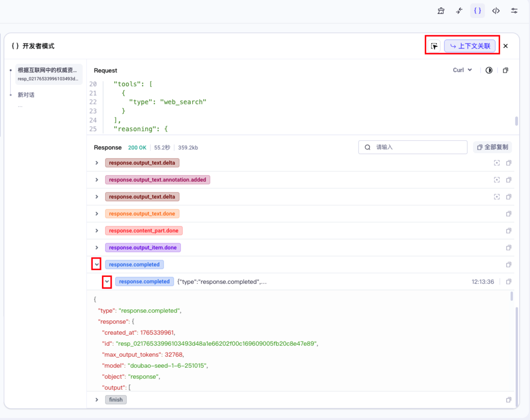Copy the response.content_part.done event row

coord(508,231)
